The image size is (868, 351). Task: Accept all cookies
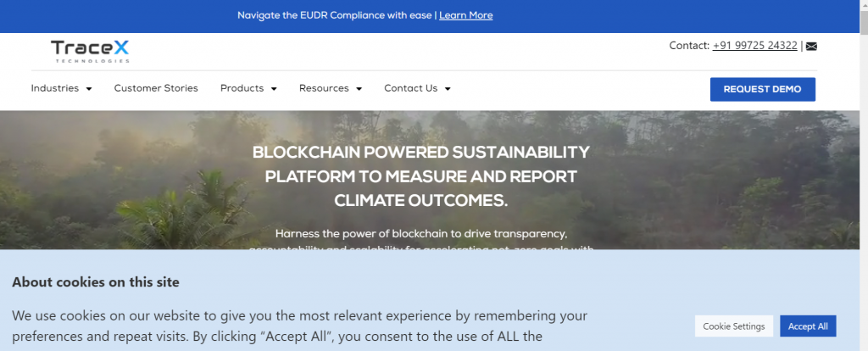tap(808, 326)
